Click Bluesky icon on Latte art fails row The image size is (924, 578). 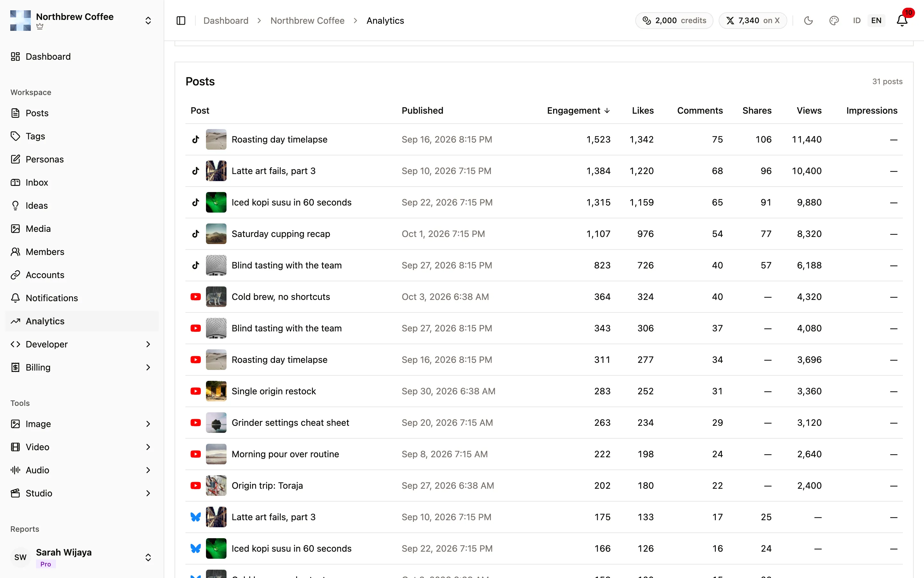(x=195, y=517)
